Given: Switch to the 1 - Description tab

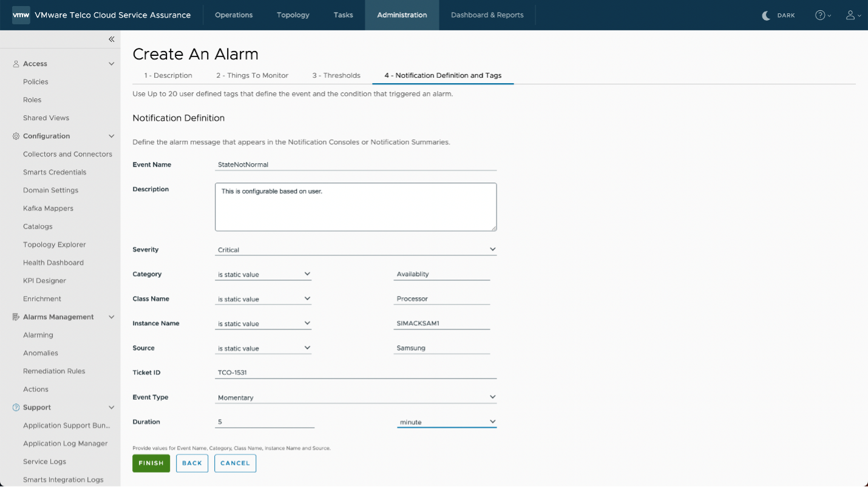Looking at the screenshot, I should tap(168, 76).
